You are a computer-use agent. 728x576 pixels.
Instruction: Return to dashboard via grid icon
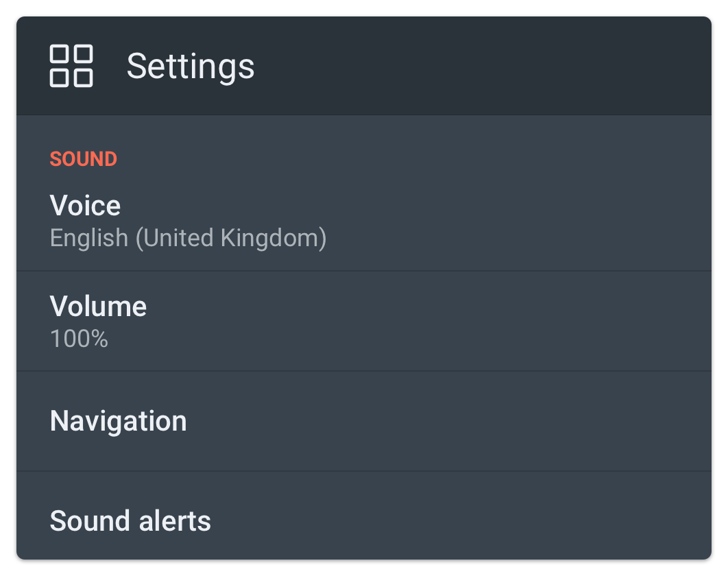(71, 66)
